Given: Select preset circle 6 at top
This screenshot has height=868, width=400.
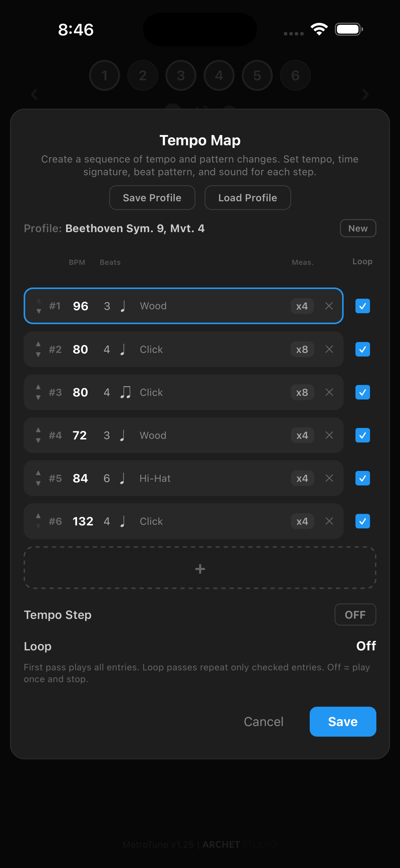Looking at the screenshot, I should (295, 75).
